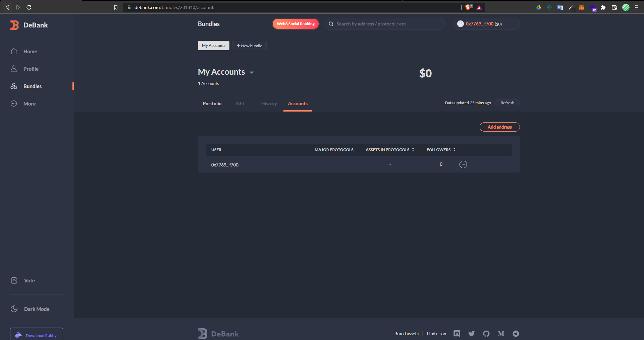Open the row options ellipsis for 0x7769...f700

463,164
